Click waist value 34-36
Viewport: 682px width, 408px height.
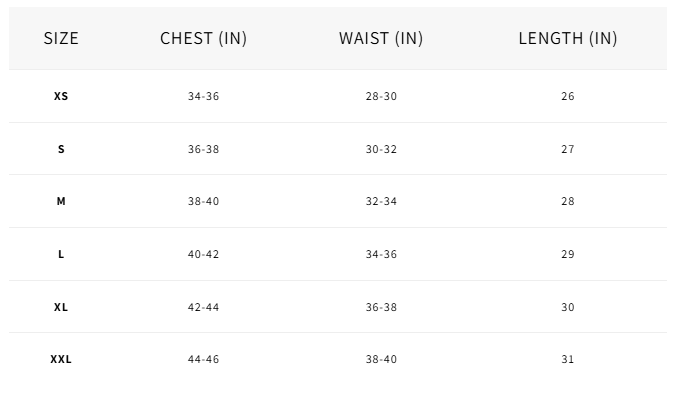pos(381,254)
